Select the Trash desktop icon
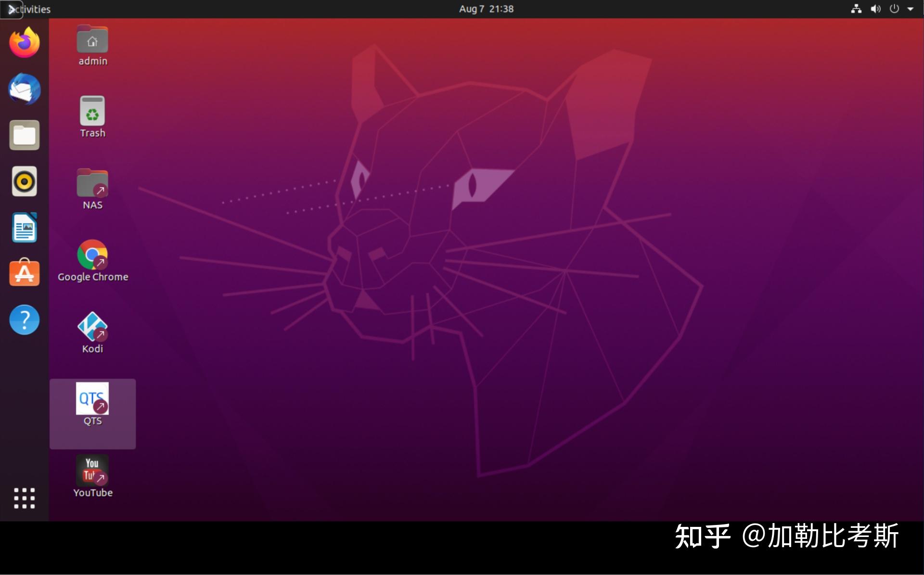924x575 pixels. tap(92, 112)
